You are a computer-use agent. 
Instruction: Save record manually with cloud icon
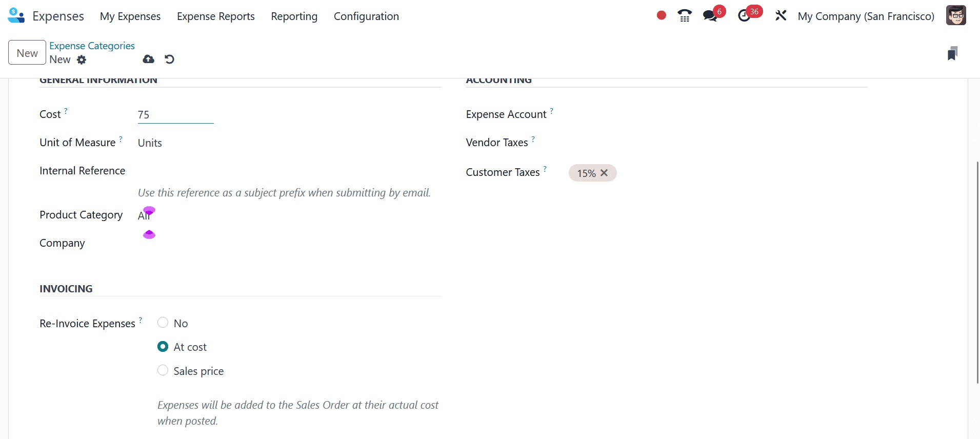[x=148, y=59]
